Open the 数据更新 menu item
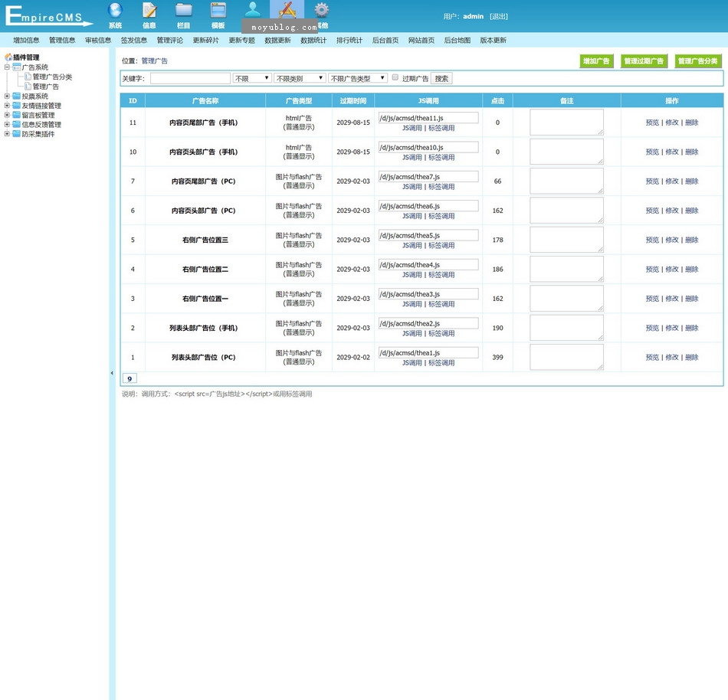The height and width of the screenshot is (700, 728). (277, 41)
